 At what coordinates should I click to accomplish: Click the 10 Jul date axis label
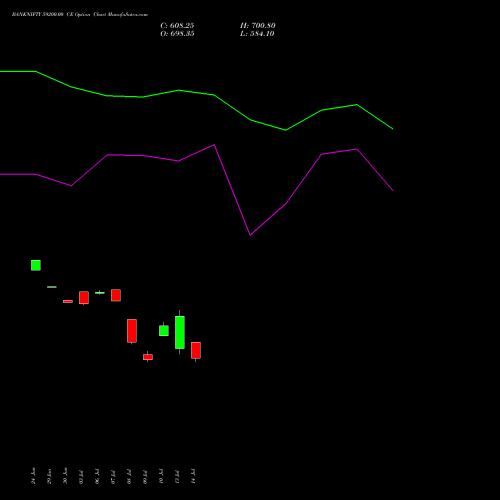(x=161, y=476)
